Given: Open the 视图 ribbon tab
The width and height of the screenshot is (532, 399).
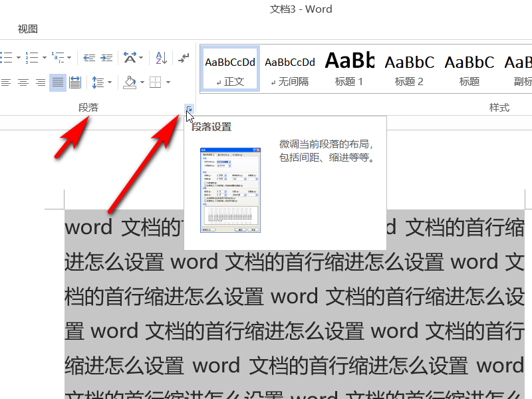Looking at the screenshot, I should coord(28,29).
